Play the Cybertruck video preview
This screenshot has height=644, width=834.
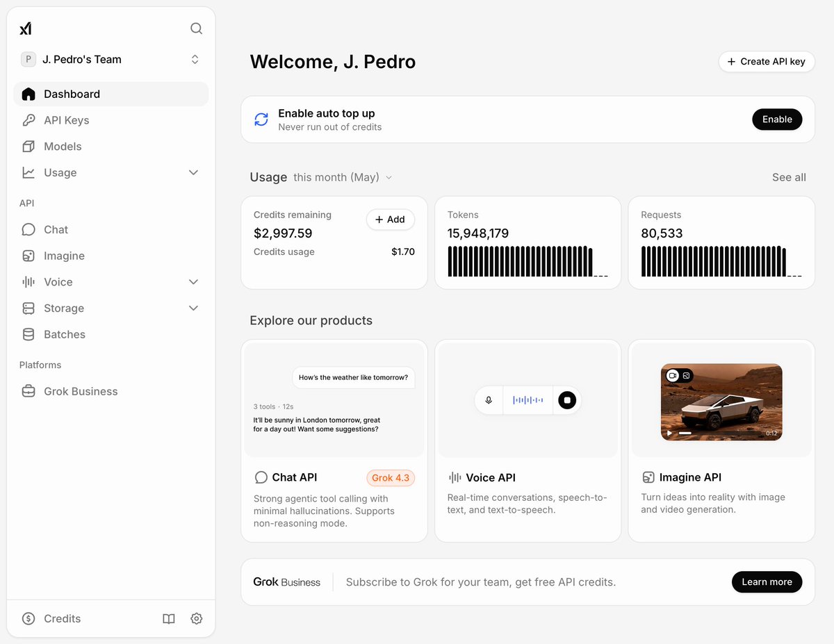click(x=670, y=433)
